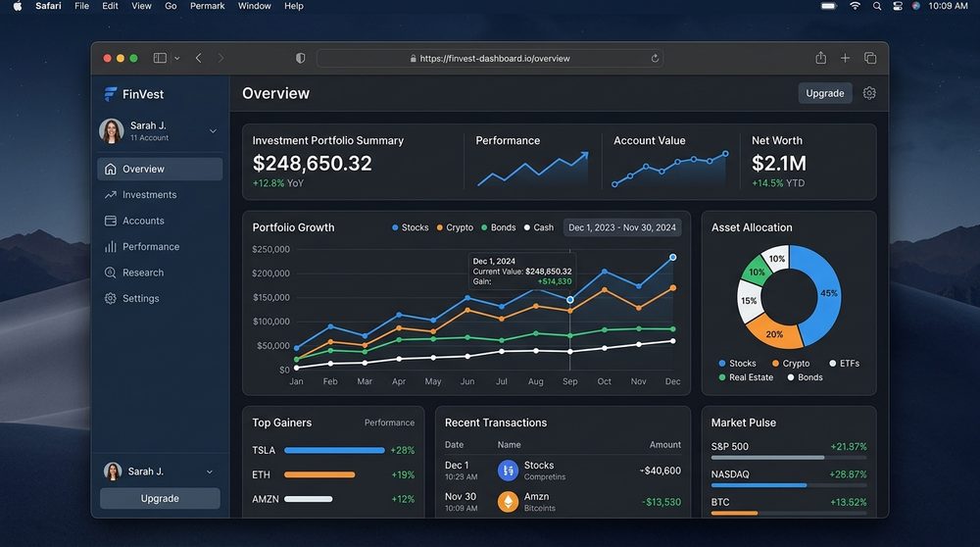The width and height of the screenshot is (980, 547).
Task: Click the sidebar Settings gear icon
Action: (111, 298)
